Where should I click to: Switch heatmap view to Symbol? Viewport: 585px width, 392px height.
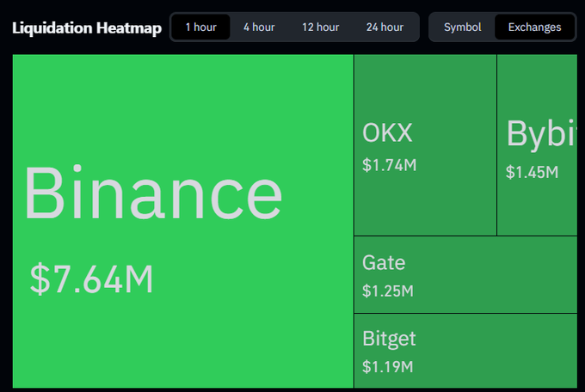(x=462, y=28)
